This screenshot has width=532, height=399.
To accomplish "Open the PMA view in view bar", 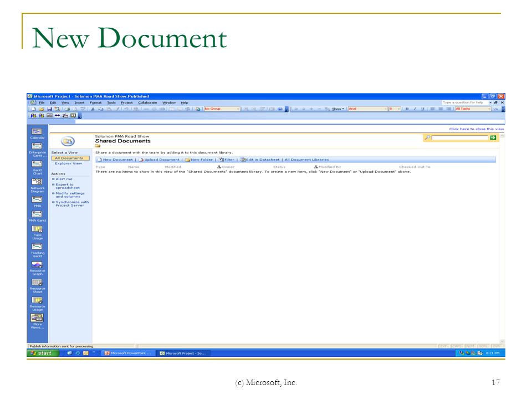I will tap(37, 199).
